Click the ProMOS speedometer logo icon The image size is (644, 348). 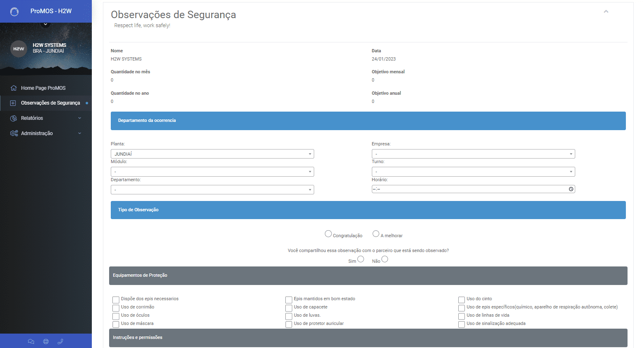[14, 12]
